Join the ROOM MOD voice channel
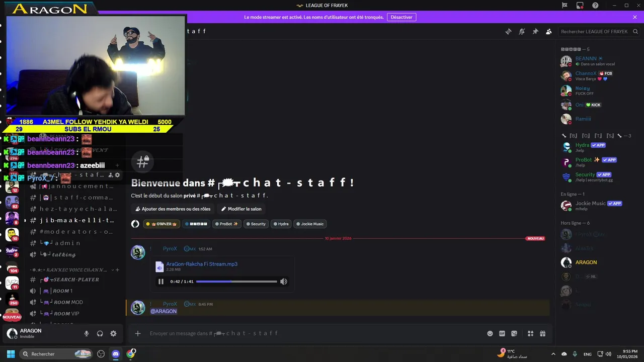This screenshot has width=644, height=362. coord(74,302)
